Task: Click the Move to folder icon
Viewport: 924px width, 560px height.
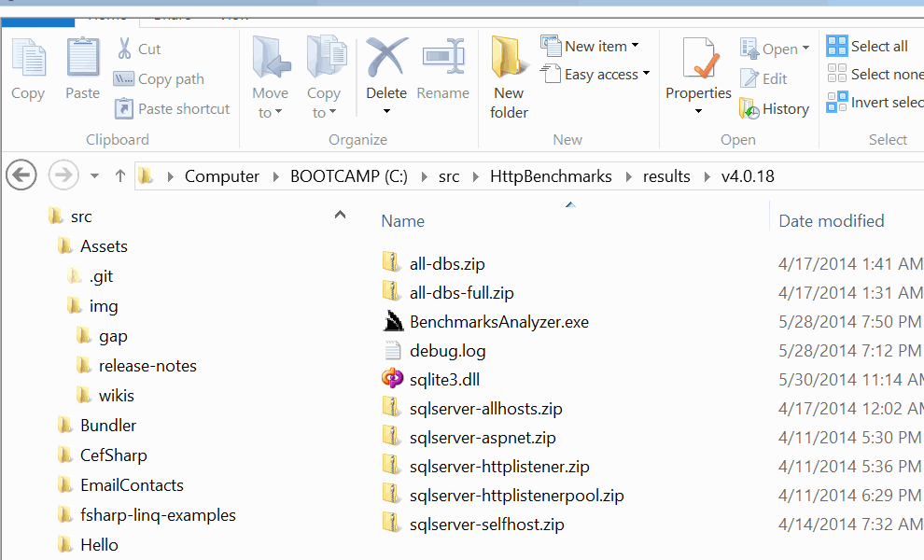Action: point(271,58)
